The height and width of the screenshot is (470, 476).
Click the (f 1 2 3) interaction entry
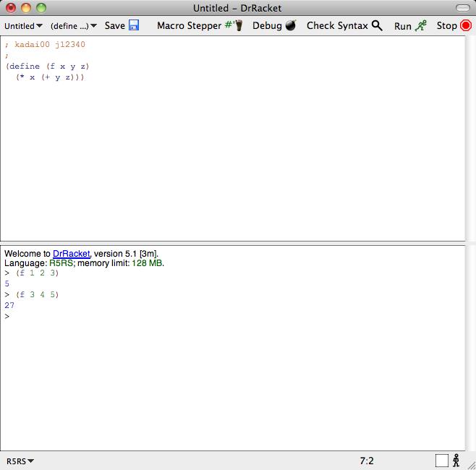pos(37,273)
